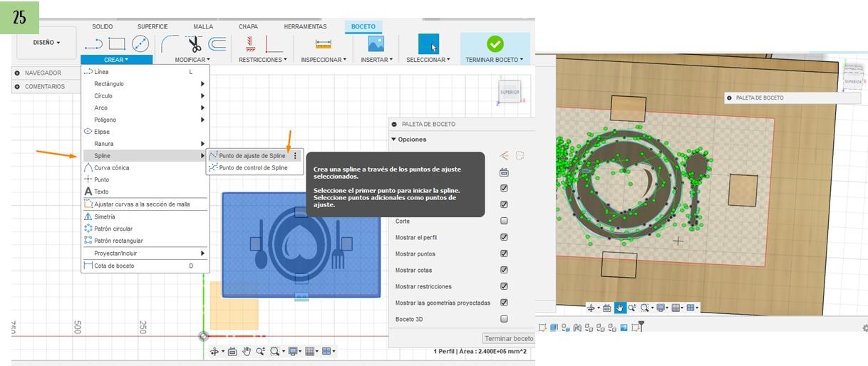868x366 pixels.
Task: Open the MODIFICAR dropdown menu
Action: tap(192, 60)
